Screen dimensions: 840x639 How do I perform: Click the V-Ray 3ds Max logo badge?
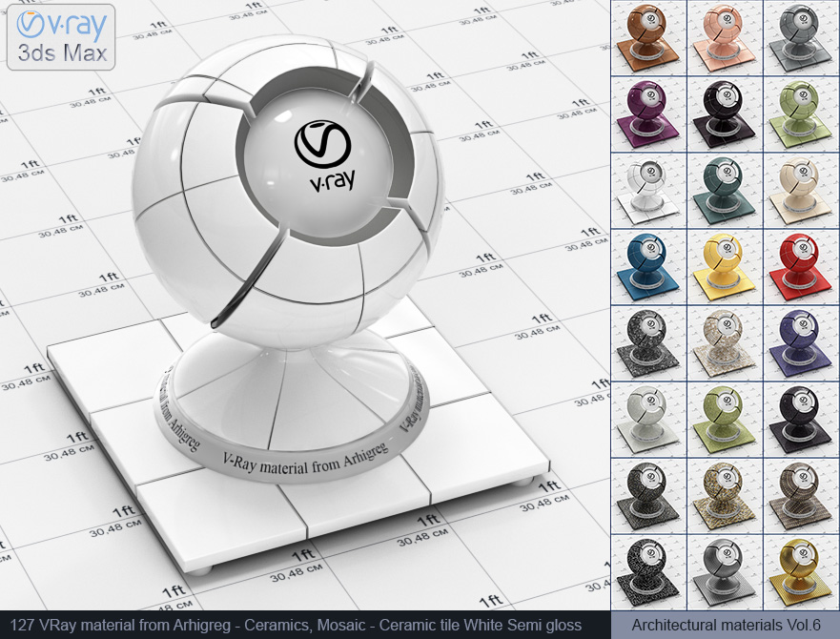click(61, 37)
